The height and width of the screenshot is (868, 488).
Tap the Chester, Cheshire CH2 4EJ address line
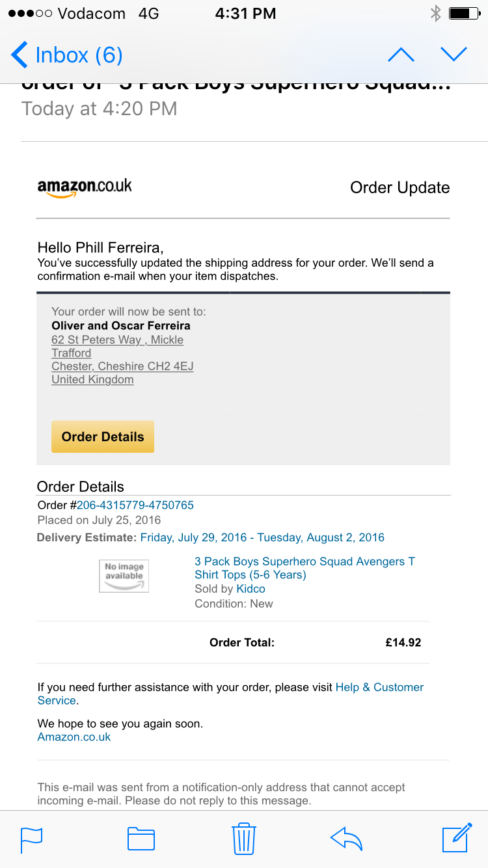(x=122, y=366)
